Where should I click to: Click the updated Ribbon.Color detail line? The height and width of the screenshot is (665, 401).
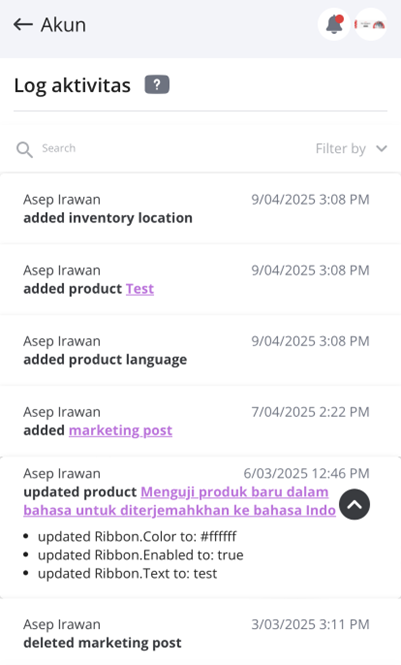(x=137, y=536)
